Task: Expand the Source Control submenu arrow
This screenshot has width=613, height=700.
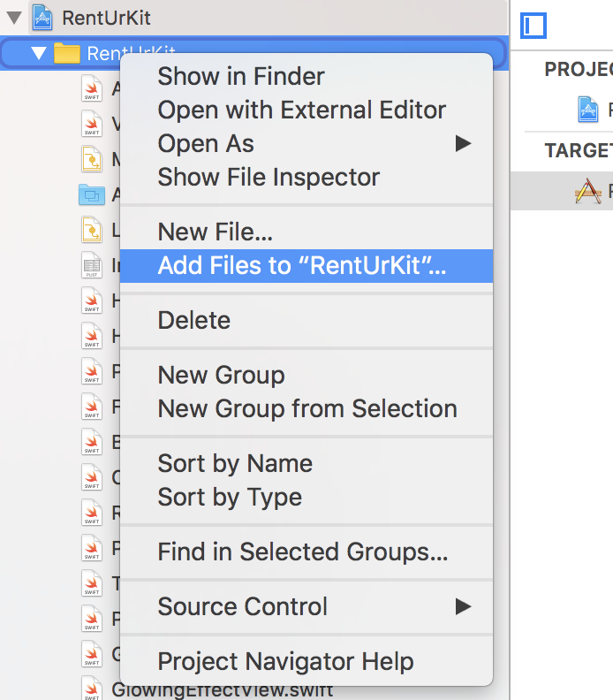Action: (463, 606)
